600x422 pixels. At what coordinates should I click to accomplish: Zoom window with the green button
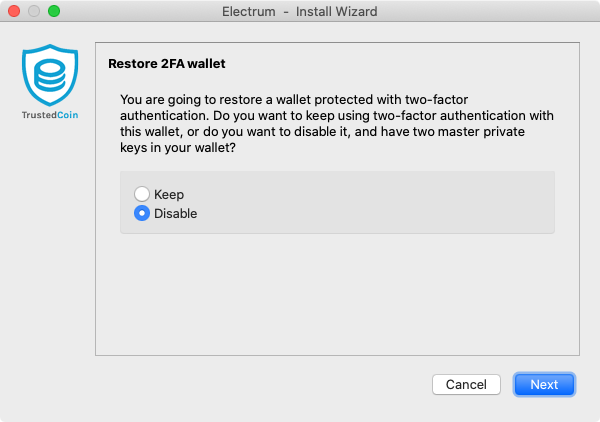(54, 11)
